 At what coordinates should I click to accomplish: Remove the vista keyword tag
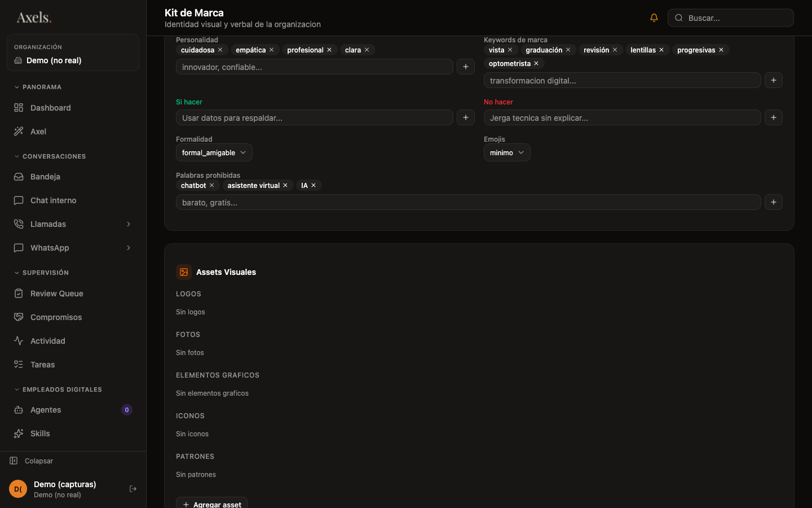click(x=510, y=50)
